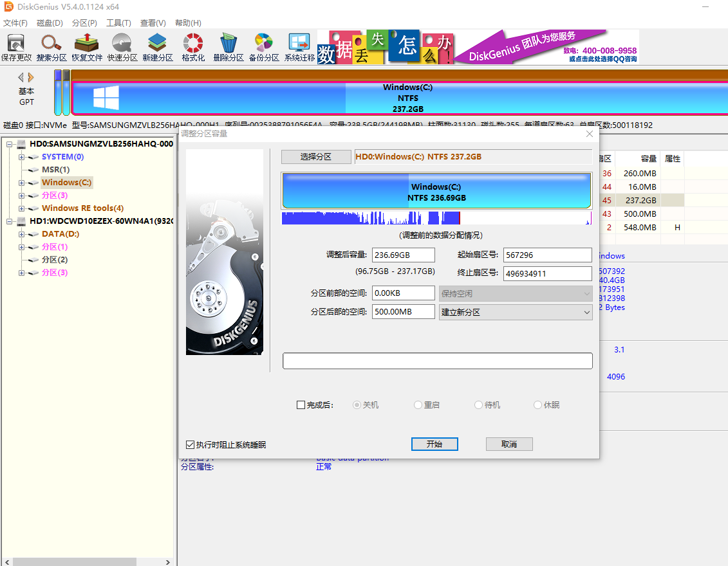The image size is (728, 566).
Task: Select the Windows(C:) tree item label
Action: [x=66, y=182]
